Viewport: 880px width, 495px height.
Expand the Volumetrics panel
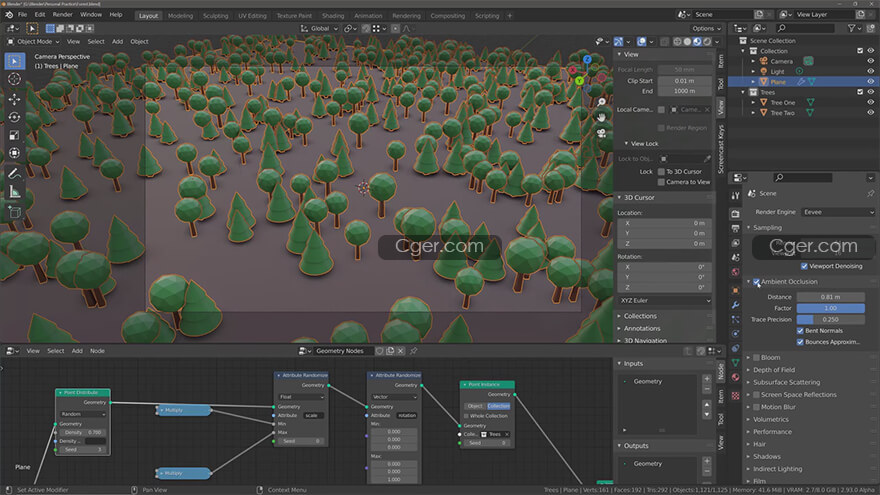tap(771, 419)
